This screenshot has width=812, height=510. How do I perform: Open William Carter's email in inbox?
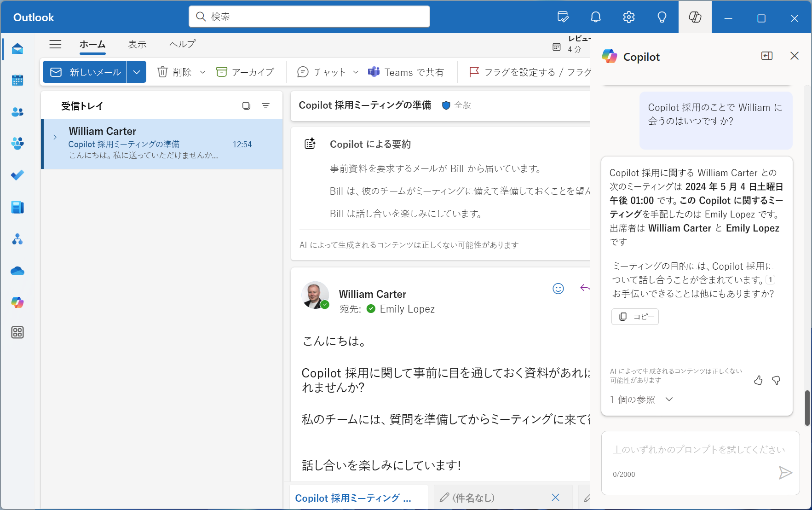tap(162, 144)
